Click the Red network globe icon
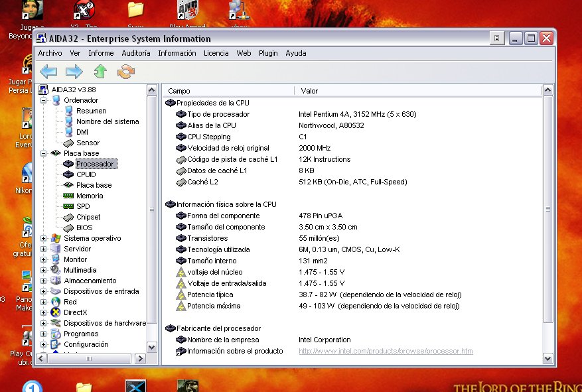This screenshot has height=392, width=582. click(56, 302)
